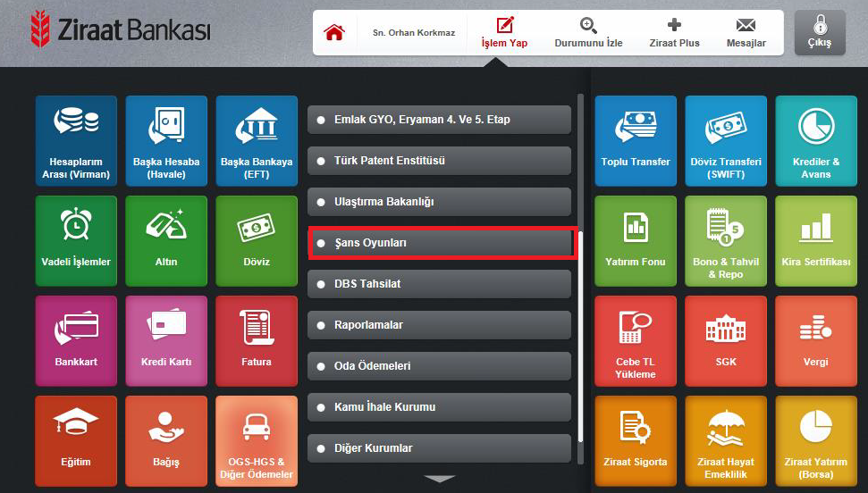Screen dimensions: 868x493
Task: Select Kamu İhale Kurumu entry
Action: click(x=439, y=406)
